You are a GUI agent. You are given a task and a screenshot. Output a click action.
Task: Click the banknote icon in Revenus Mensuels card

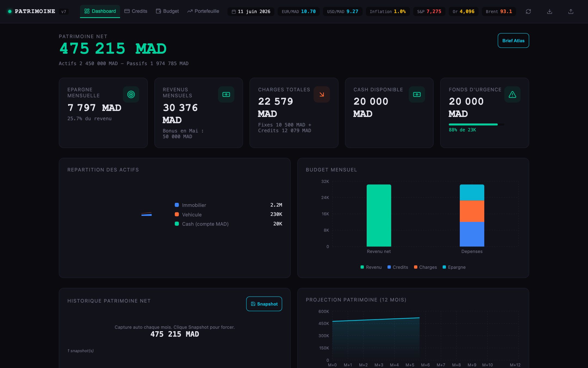[226, 94]
